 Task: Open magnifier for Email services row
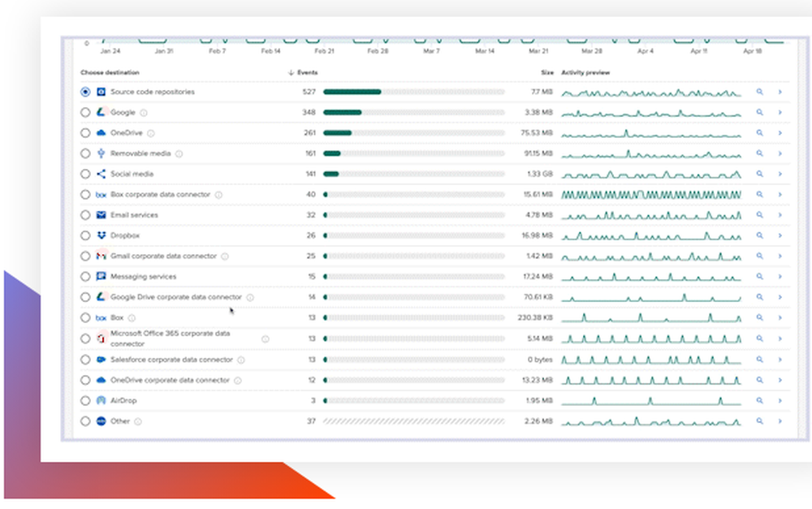[x=760, y=215]
